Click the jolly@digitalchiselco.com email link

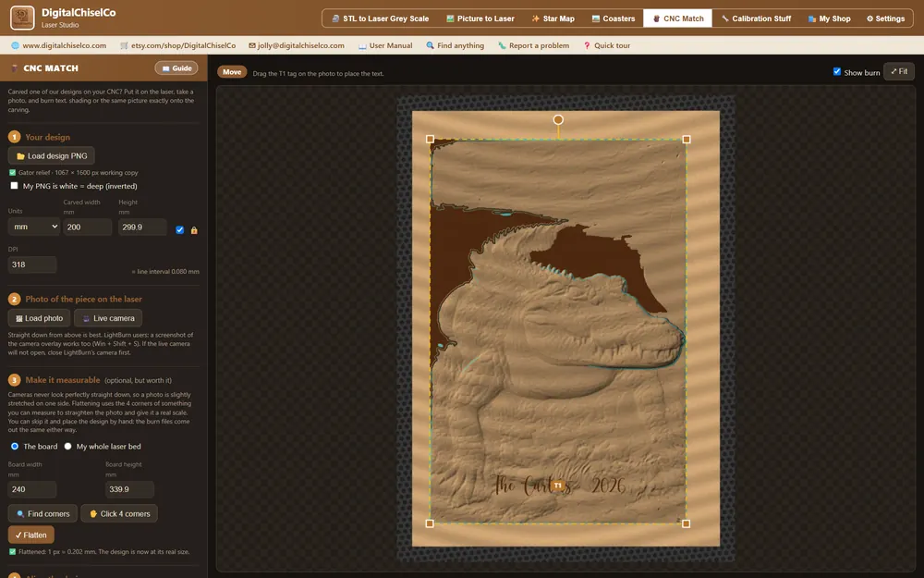click(x=297, y=45)
